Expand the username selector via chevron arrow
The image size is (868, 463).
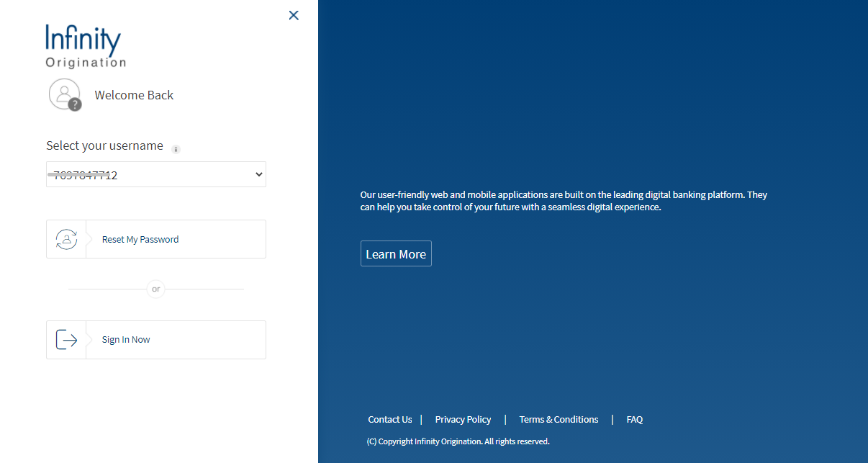click(259, 175)
